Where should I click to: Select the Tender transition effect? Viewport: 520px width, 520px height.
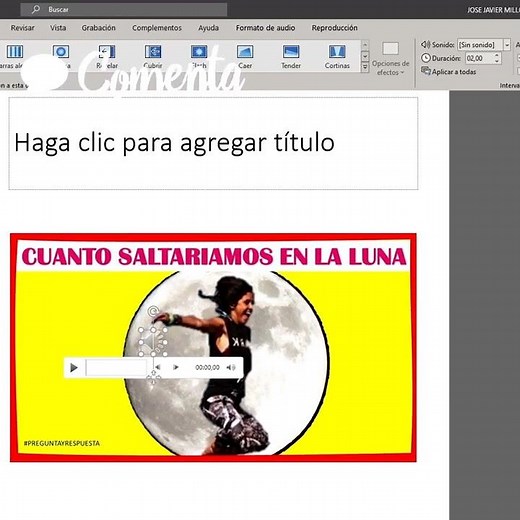pyautogui.click(x=291, y=57)
